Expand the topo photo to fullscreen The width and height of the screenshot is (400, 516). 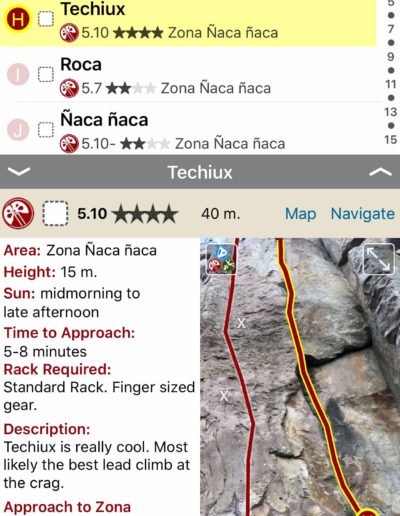click(379, 259)
